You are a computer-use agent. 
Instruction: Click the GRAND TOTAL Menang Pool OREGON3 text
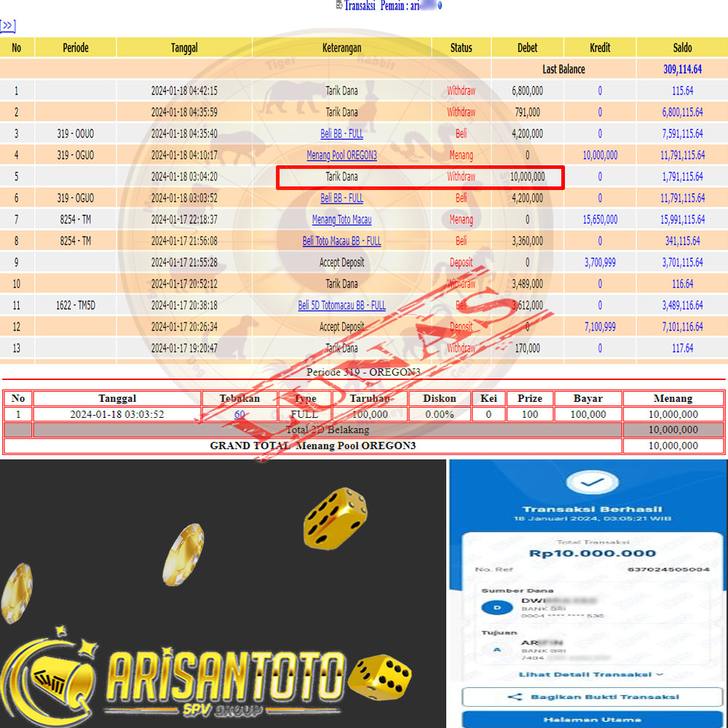pyautogui.click(x=312, y=446)
